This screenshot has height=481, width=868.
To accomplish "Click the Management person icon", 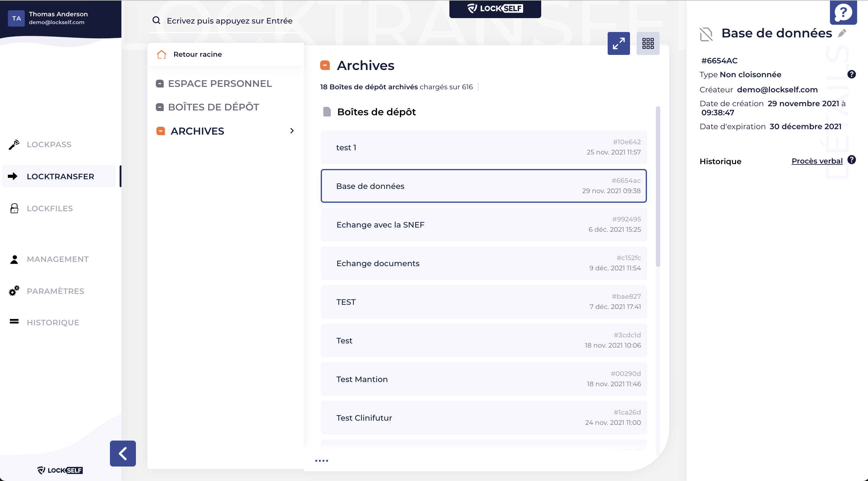I will click(14, 259).
